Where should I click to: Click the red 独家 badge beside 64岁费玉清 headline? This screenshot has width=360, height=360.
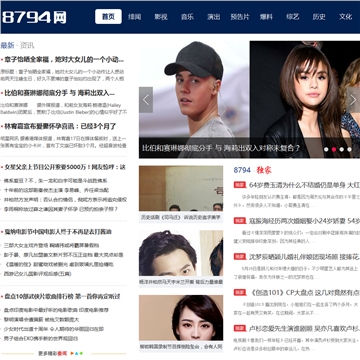point(240,185)
